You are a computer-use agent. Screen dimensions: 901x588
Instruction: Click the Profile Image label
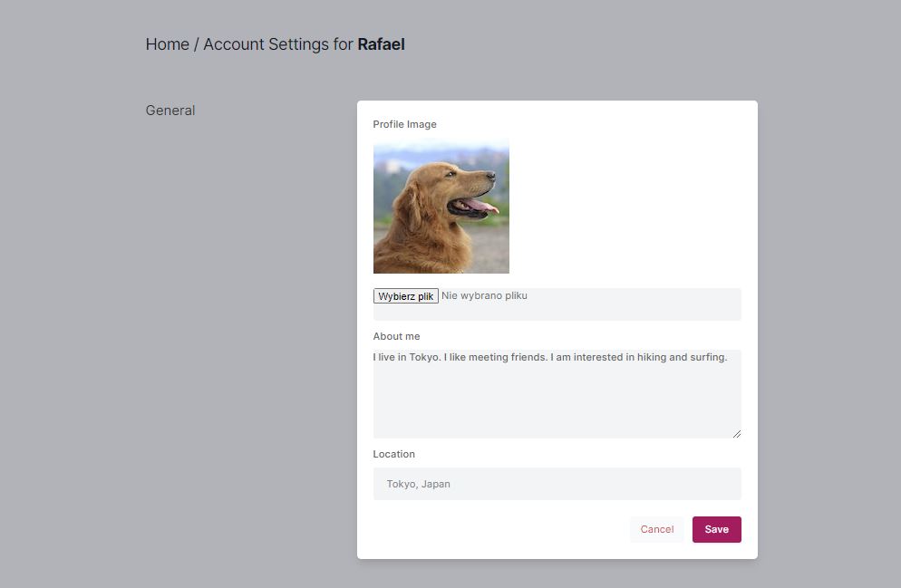point(404,124)
